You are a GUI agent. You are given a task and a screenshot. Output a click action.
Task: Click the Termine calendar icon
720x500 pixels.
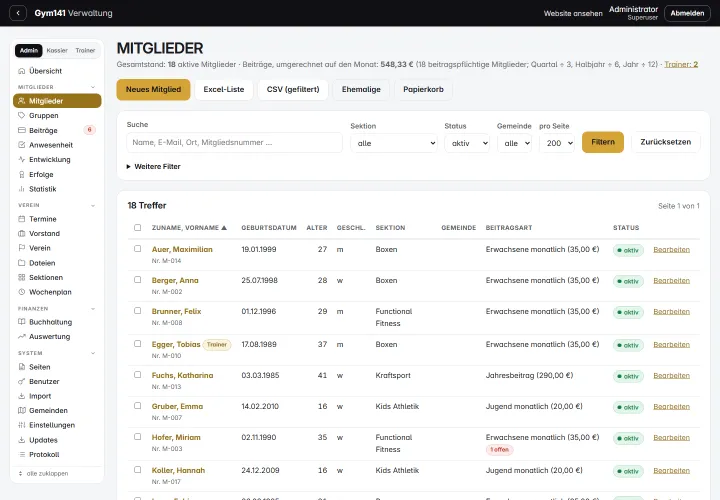coord(21,219)
